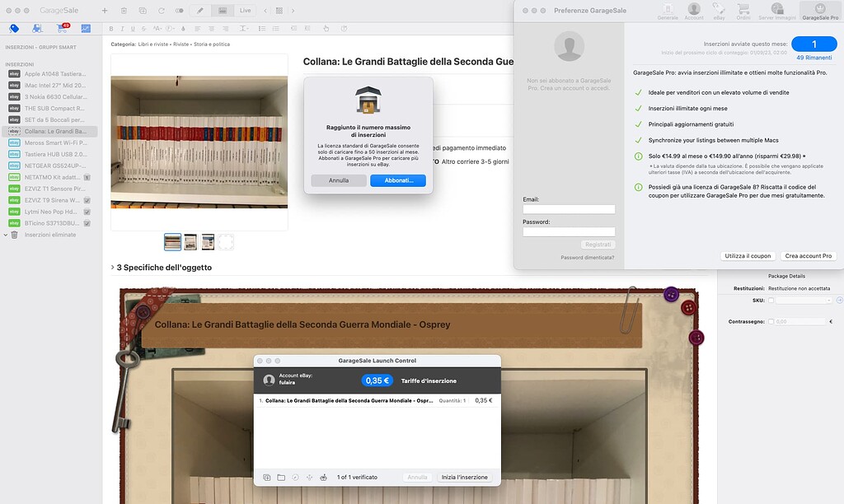This screenshot has width=844, height=504.
Task: Switch to Live mode in the toolbar
Action: coord(246,11)
